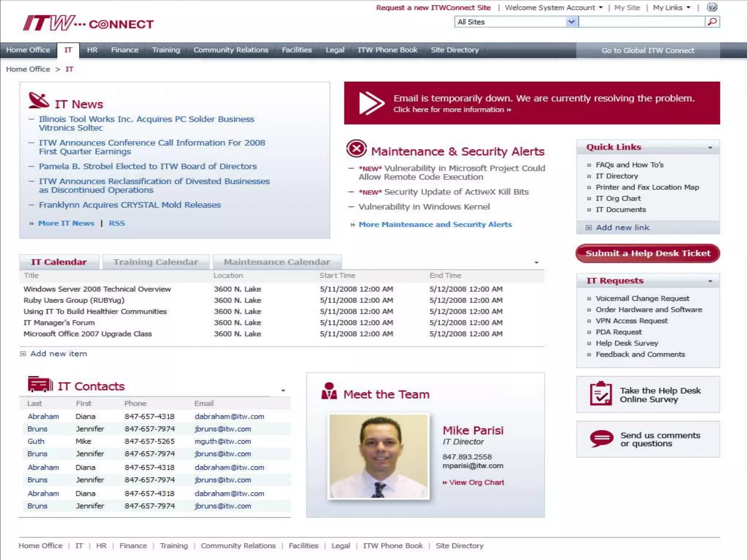This screenshot has height=560, width=747.
Task: Click in the search text field
Action: 642,22
